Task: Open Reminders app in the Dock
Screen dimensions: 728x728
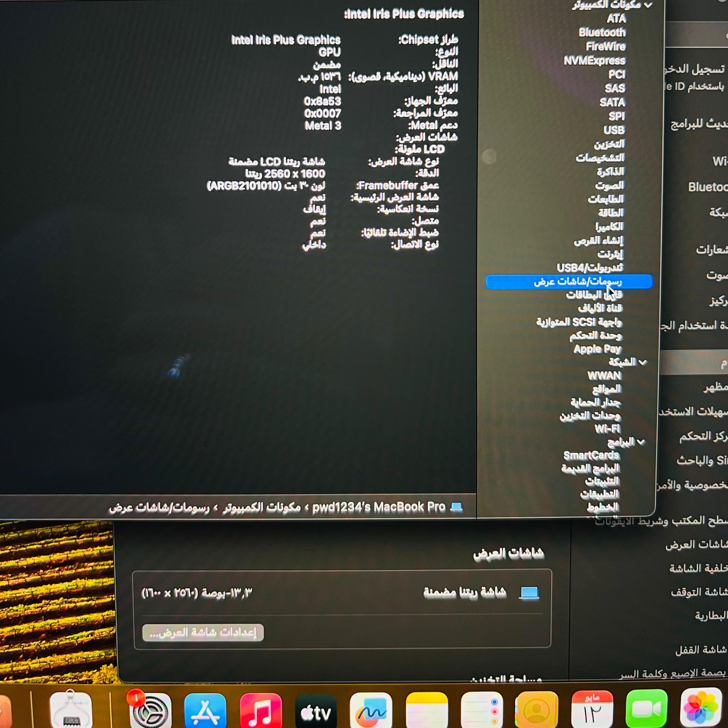Action: 482,710
